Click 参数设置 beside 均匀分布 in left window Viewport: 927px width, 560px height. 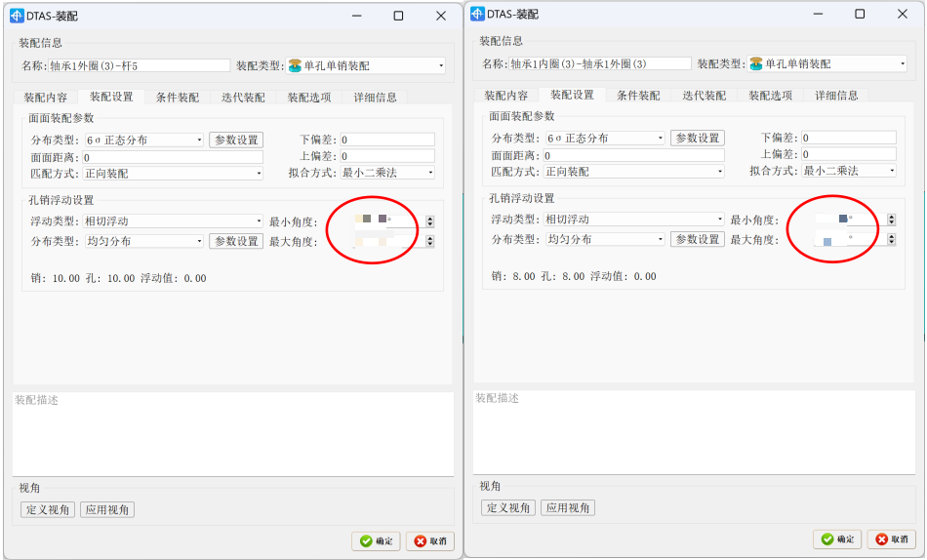(x=235, y=241)
